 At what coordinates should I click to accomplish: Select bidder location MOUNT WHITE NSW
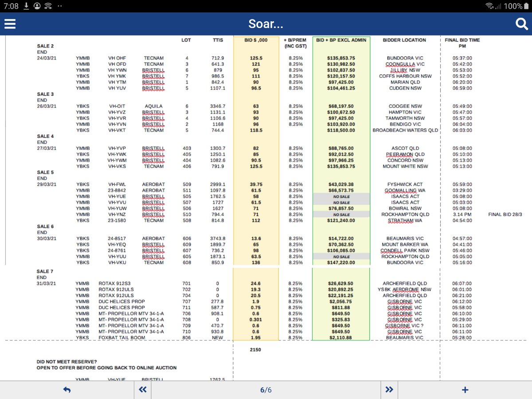[x=405, y=167]
